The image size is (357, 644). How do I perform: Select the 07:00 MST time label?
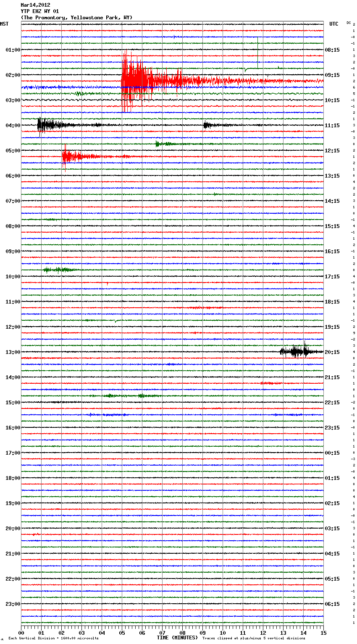coord(13,201)
